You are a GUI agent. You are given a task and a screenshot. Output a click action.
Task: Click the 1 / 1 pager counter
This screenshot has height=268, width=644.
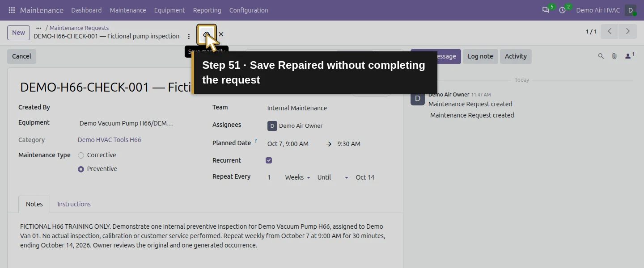[591, 32]
